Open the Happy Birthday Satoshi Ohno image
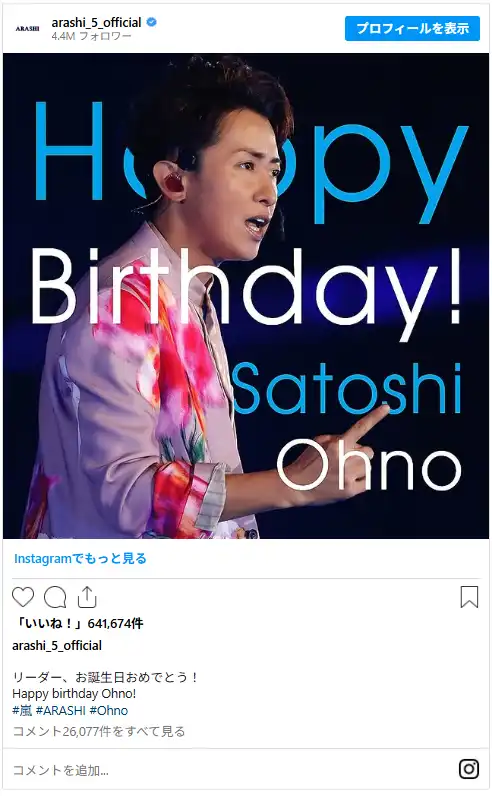Screen dimensions: 492x796 point(246,296)
